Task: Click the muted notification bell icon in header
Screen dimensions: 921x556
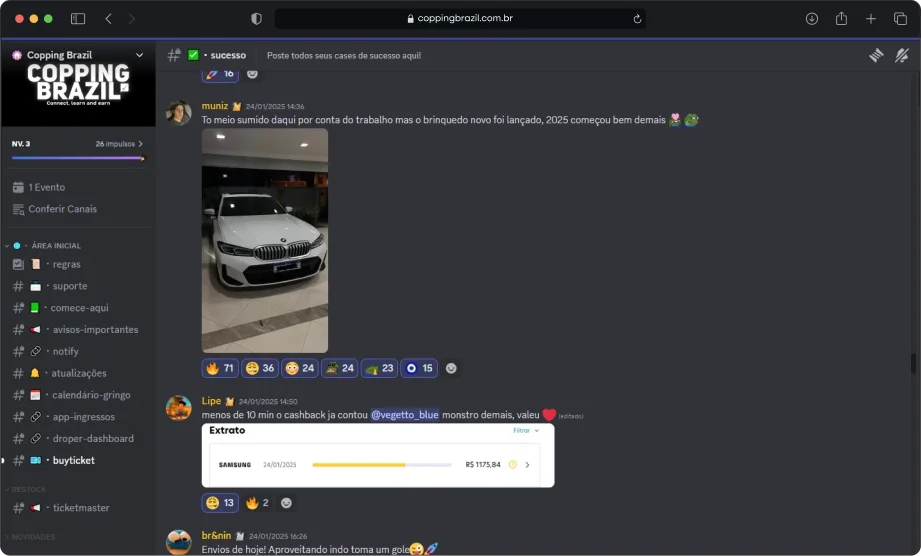Action: click(901, 56)
